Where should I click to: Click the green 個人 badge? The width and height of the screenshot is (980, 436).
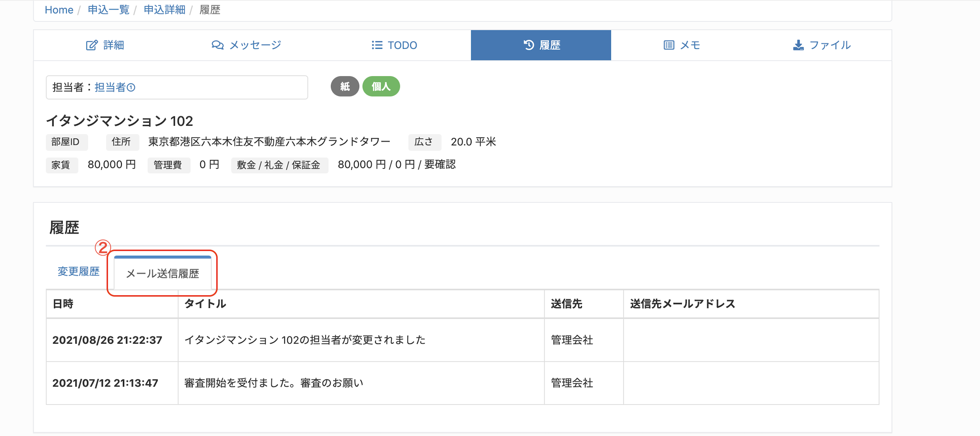point(381,86)
